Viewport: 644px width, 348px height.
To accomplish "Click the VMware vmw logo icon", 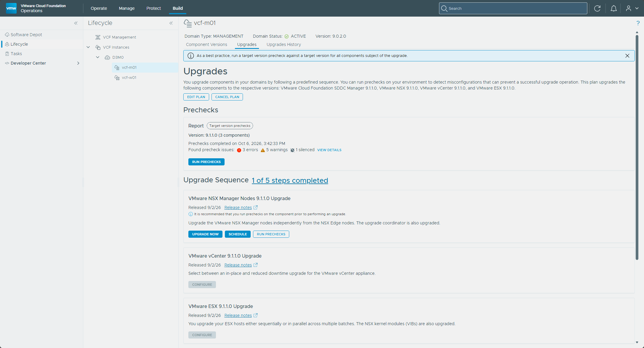I will tap(11, 8).
